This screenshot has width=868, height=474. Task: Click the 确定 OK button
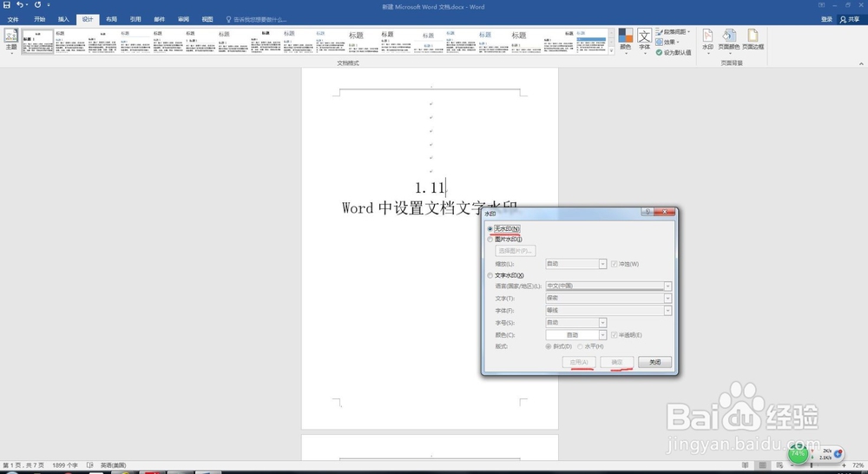(x=616, y=362)
